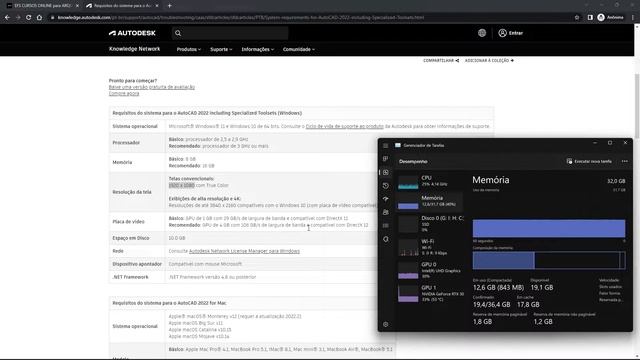Viewport: 640px width, 360px height.
Task: Open a new Chrome tab
Action: click(x=169, y=6)
